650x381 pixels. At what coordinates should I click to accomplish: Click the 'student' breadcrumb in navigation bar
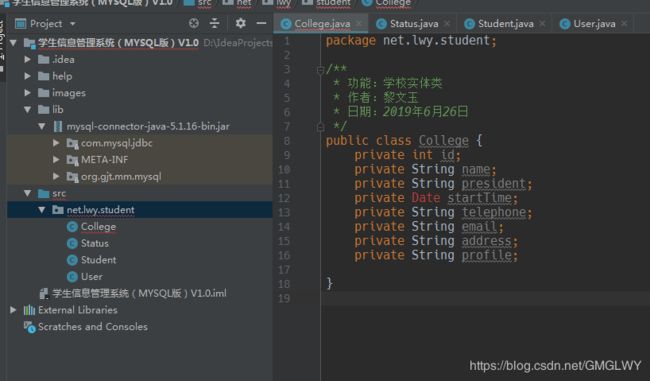333,3
